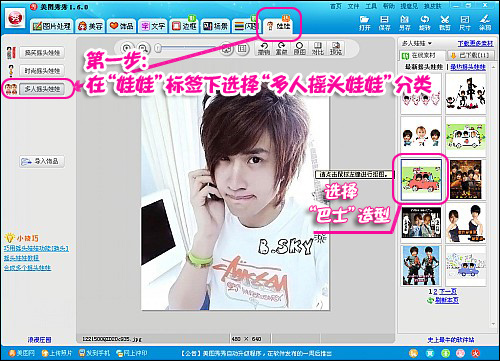Select the 多人摇头娃娃 category button
Screen dimensions: 500x361
tap(42, 89)
